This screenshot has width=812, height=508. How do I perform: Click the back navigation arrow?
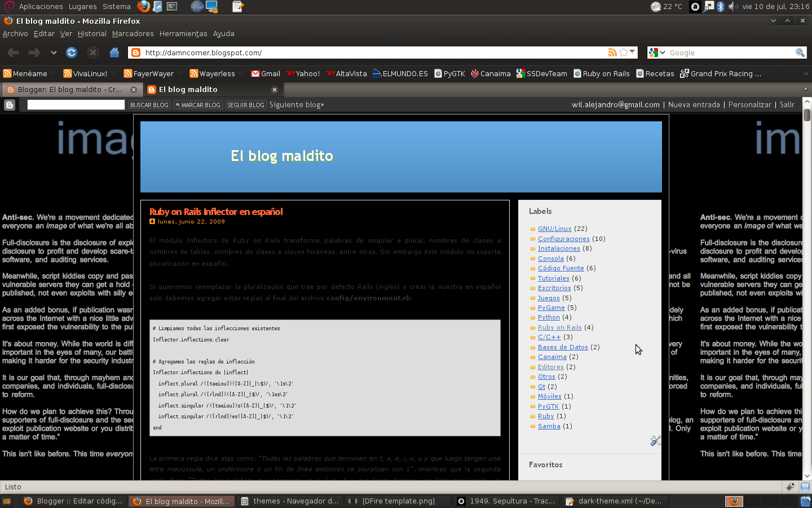click(13, 52)
